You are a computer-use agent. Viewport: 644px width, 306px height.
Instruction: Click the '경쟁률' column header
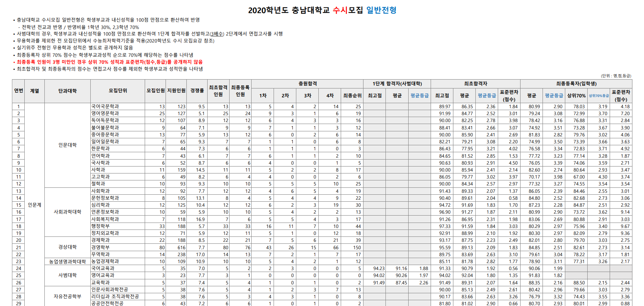[x=197, y=91]
